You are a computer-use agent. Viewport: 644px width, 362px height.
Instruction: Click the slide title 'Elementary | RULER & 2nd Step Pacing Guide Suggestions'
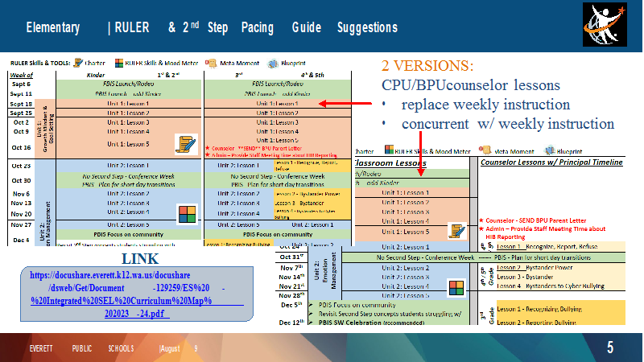click(x=212, y=27)
